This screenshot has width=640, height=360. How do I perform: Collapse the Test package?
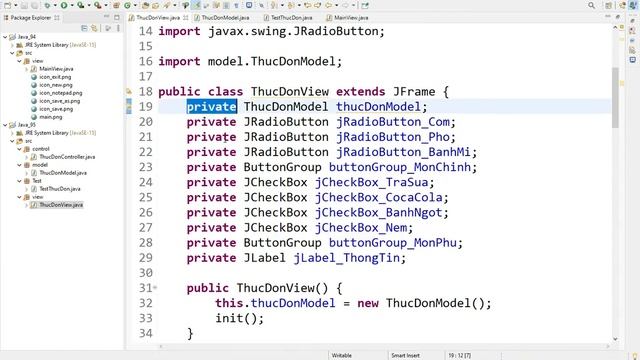point(19,181)
